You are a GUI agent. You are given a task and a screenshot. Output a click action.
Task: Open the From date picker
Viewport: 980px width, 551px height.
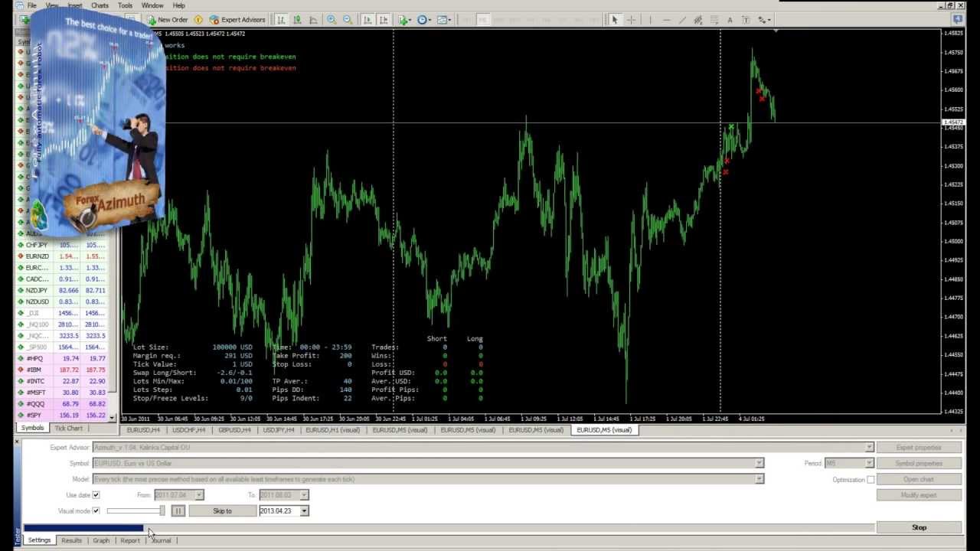pyautogui.click(x=198, y=495)
